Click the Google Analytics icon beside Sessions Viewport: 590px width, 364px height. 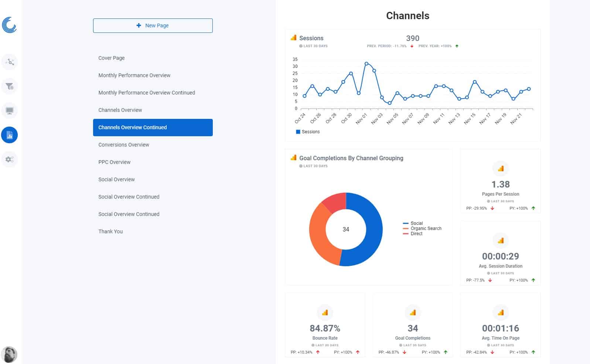294,38
